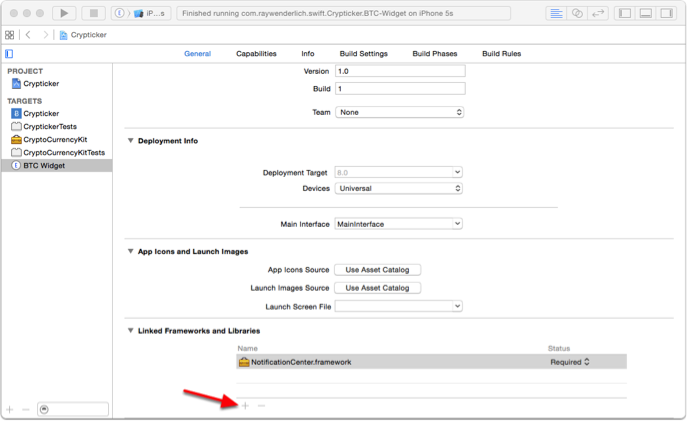Remove the selected target with minus
This screenshot has width=687, height=421.
25,410
